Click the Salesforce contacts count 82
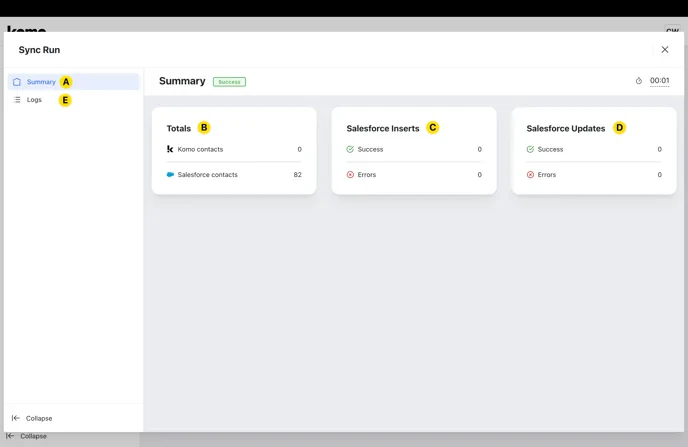The height and width of the screenshot is (447, 688). click(x=297, y=175)
